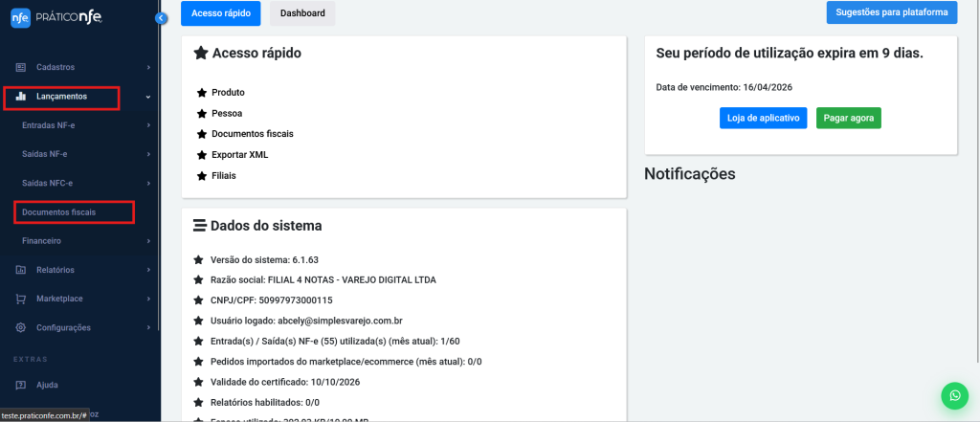Collapse the Lançamentos menu section
Viewport: 980px width, 422px height.
[148, 97]
